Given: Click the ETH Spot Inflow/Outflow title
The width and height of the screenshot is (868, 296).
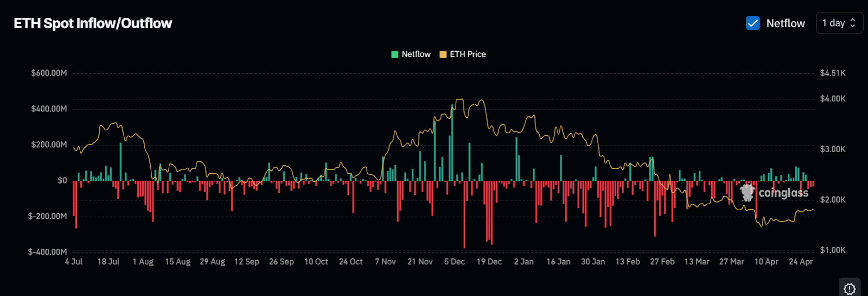Looking at the screenshot, I should point(93,23).
